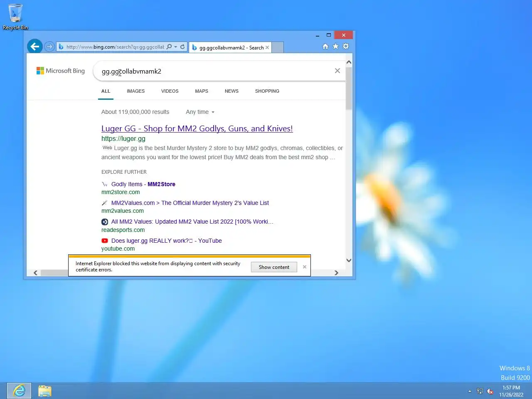Open Favorites with the star icon
532x399 pixels.
335,47
